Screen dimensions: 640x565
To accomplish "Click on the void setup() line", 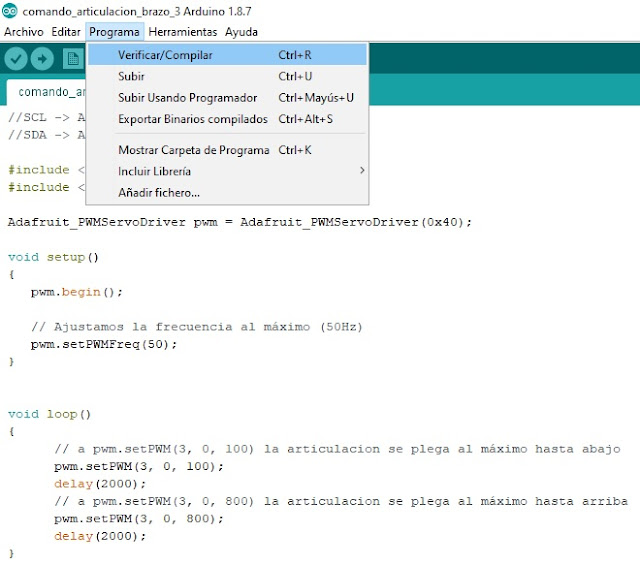I will (53, 257).
